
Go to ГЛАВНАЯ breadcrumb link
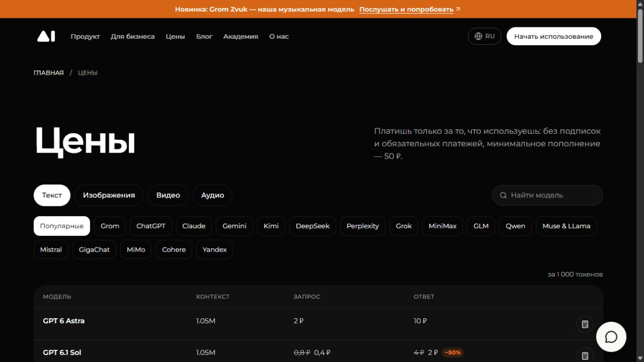(49, 73)
